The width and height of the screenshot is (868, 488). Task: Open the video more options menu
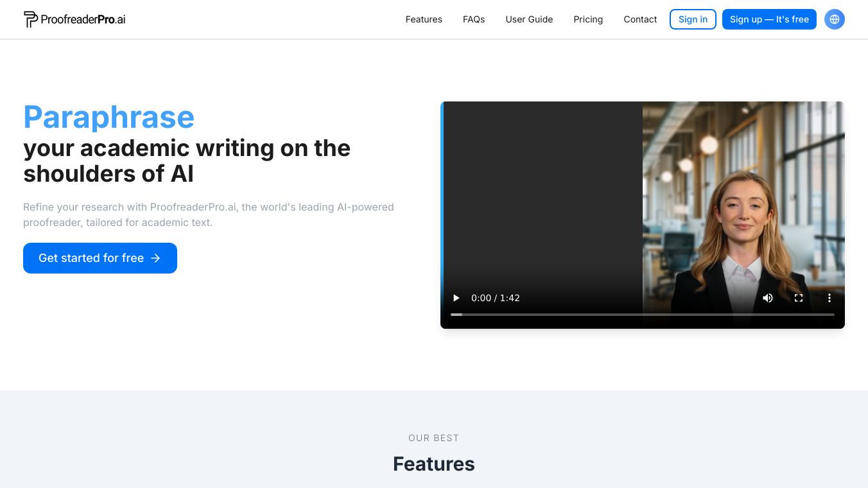(x=829, y=298)
